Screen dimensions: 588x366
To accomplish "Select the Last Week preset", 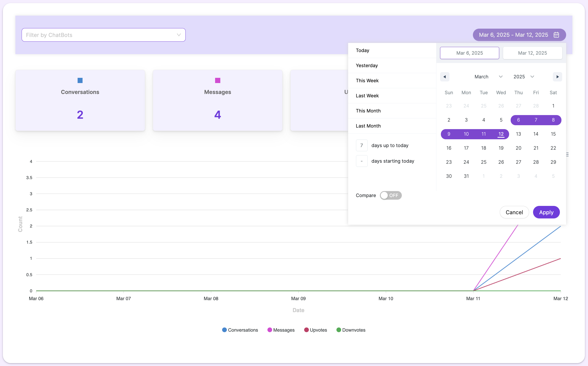I will pyautogui.click(x=367, y=96).
